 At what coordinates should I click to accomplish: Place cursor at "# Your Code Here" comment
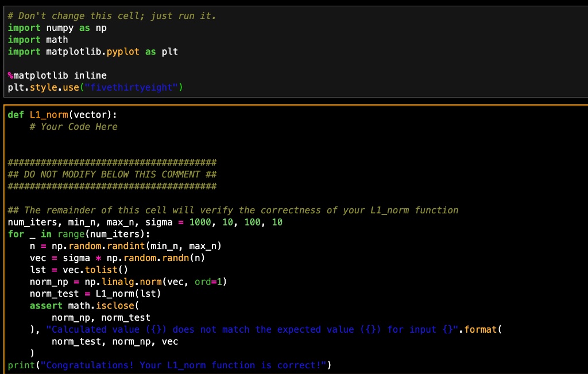coord(73,127)
